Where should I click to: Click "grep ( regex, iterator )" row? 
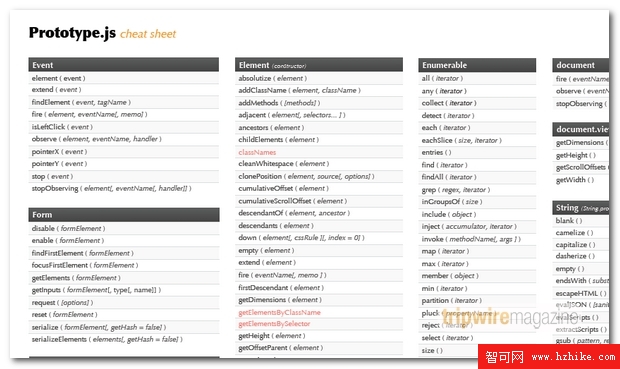pyautogui.click(x=477, y=190)
